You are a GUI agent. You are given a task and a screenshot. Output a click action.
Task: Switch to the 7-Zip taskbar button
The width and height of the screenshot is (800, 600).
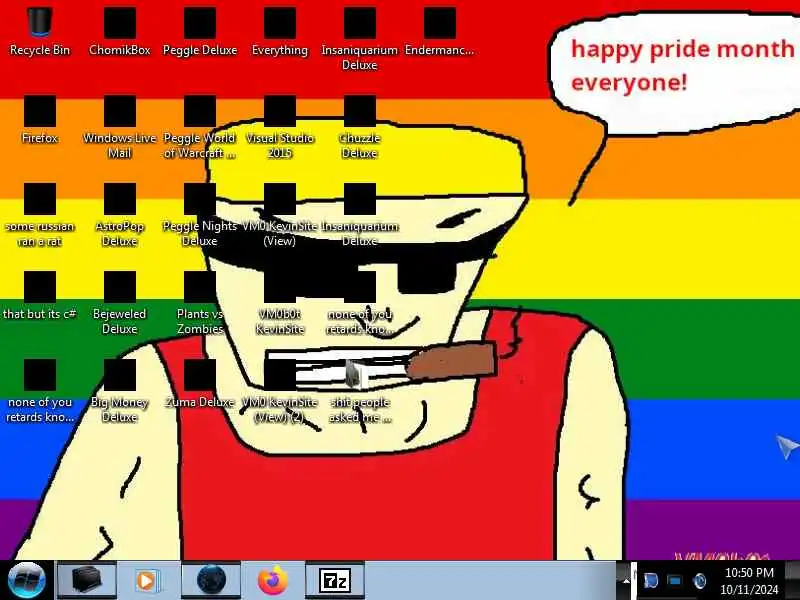[335, 581]
